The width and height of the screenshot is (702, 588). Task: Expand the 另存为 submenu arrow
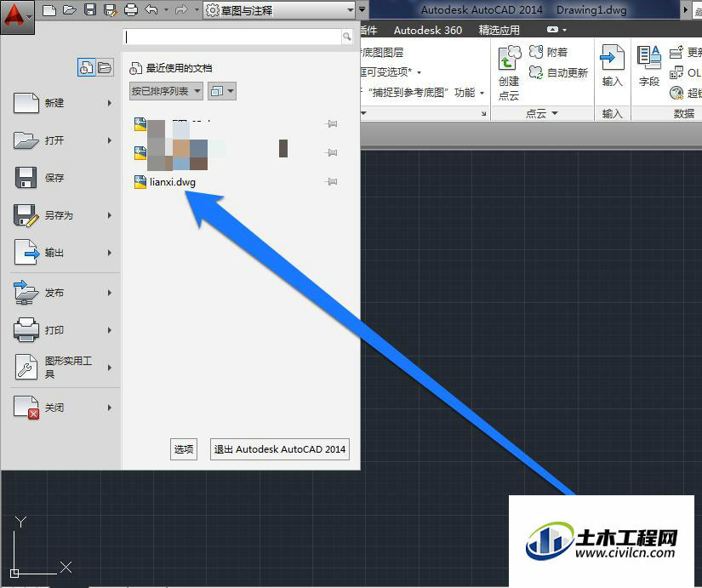pos(110,215)
